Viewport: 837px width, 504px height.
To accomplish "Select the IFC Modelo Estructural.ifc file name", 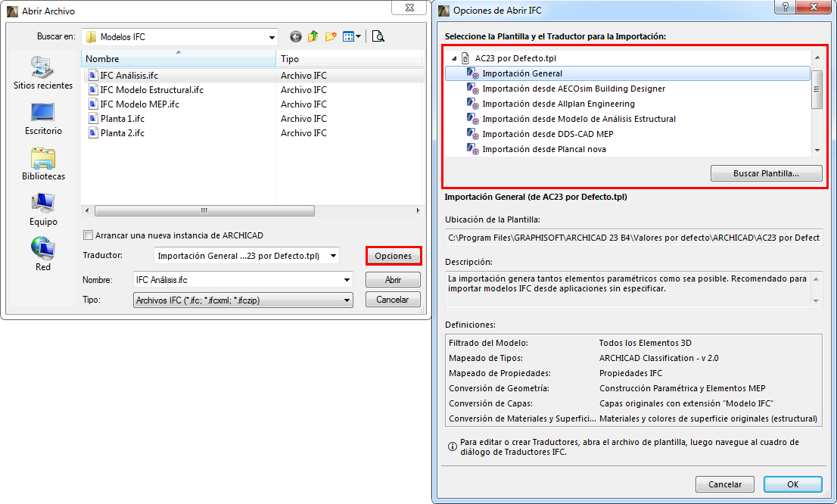I will (x=152, y=90).
